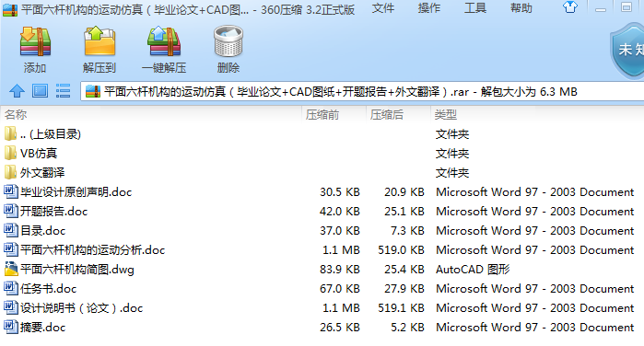Click the 42.0 KB size cell
The height and width of the screenshot is (346, 644).
[x=340, y=211]
